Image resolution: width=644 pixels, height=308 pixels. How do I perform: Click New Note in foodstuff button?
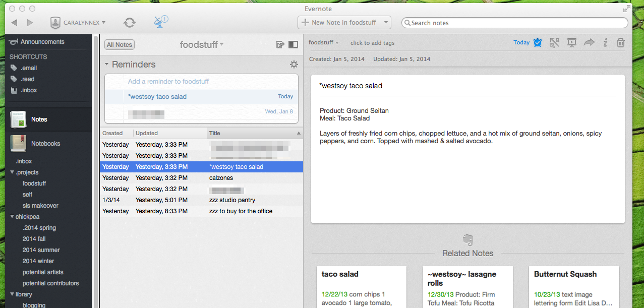pos(339,23)
